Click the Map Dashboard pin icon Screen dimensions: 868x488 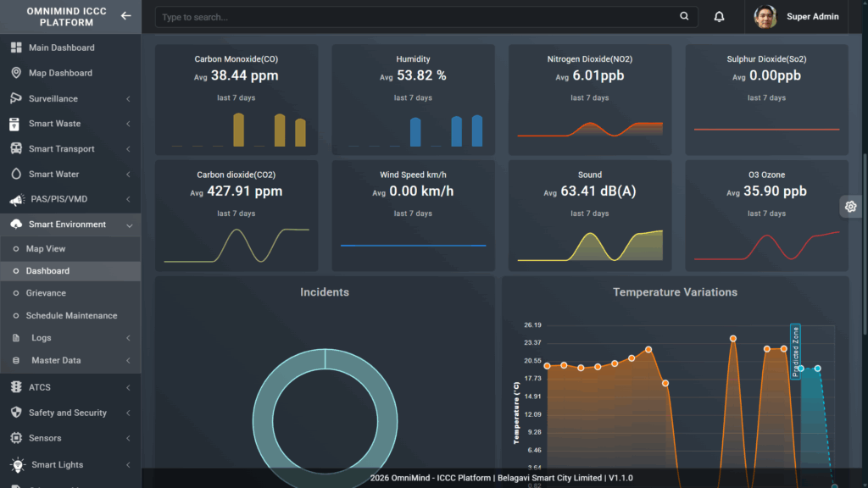pyautogui.click(x=15, y=73)
